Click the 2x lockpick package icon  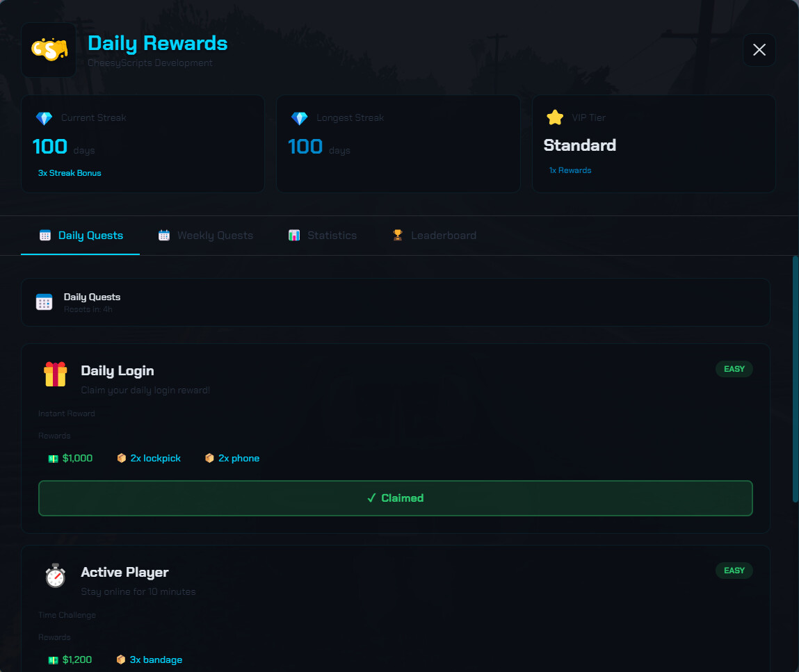[121, 458]
